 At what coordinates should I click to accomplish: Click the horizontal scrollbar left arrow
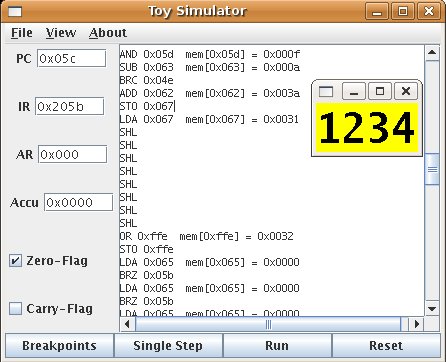click(127, 324)
